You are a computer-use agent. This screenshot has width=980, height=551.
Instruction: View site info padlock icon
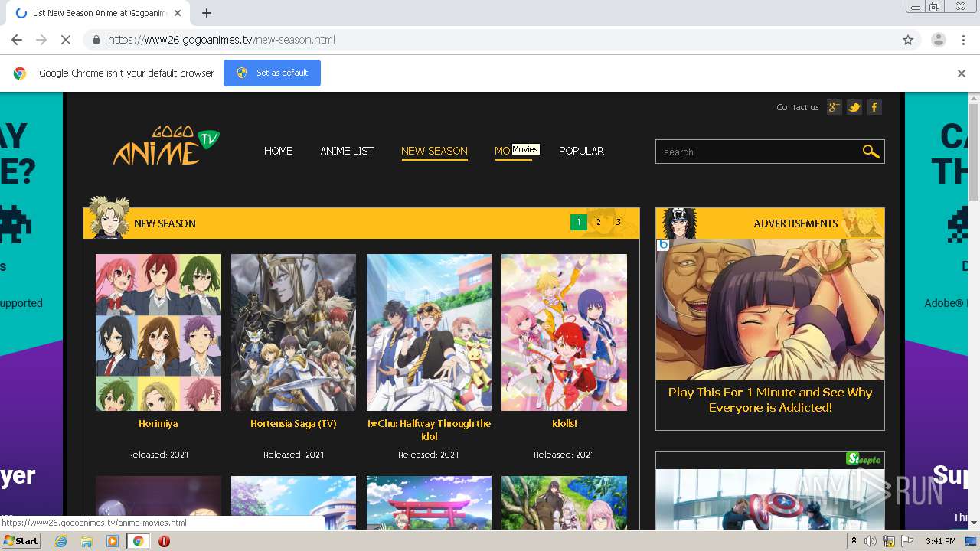[x=96, y=40]
